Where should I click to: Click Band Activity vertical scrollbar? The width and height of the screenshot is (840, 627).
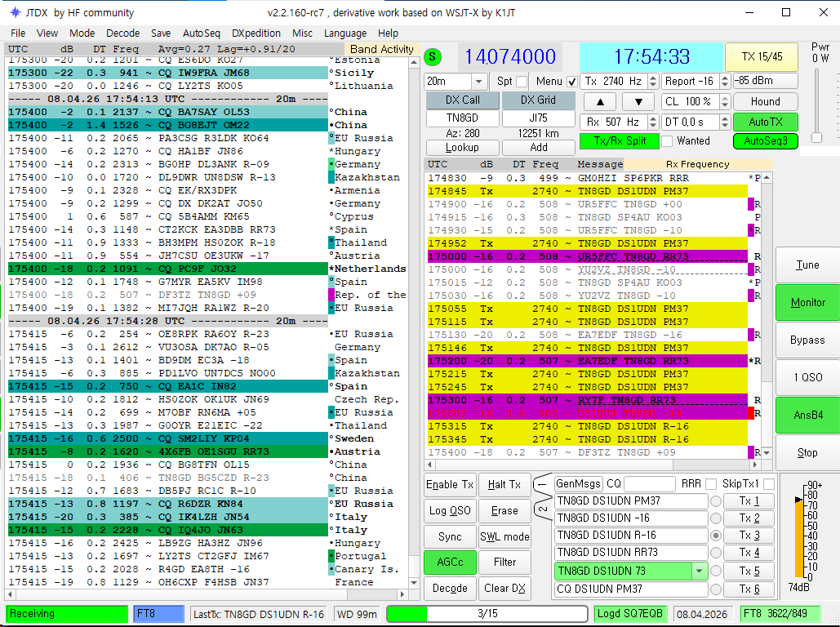[414, 322]
